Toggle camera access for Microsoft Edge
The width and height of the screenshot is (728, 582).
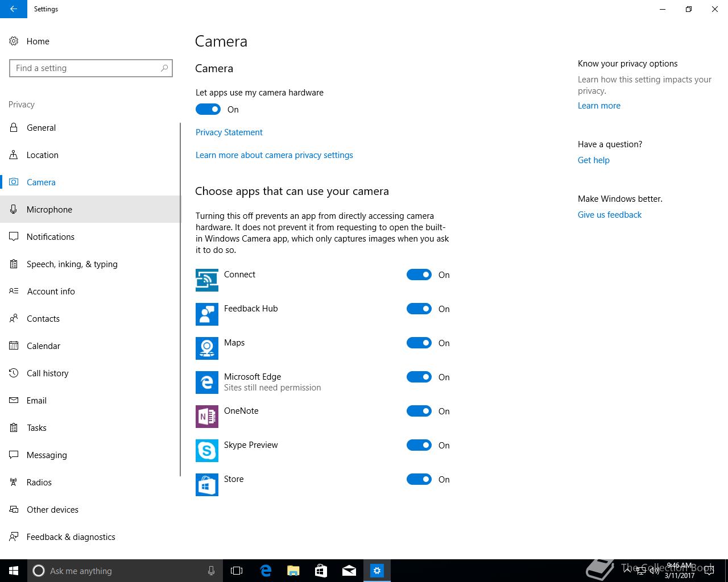point(419,377)
